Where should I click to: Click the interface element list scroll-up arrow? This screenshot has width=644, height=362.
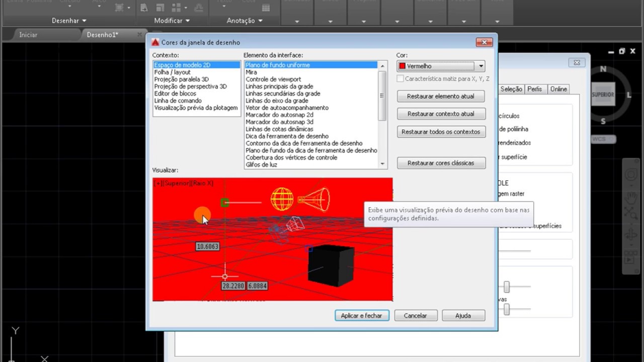382,65
